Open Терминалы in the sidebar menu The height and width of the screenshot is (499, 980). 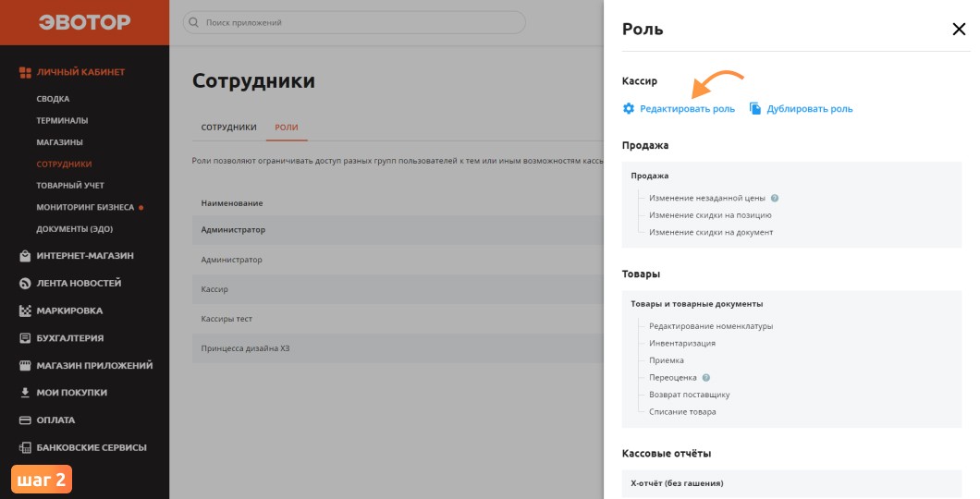click(x=62, y=120)
